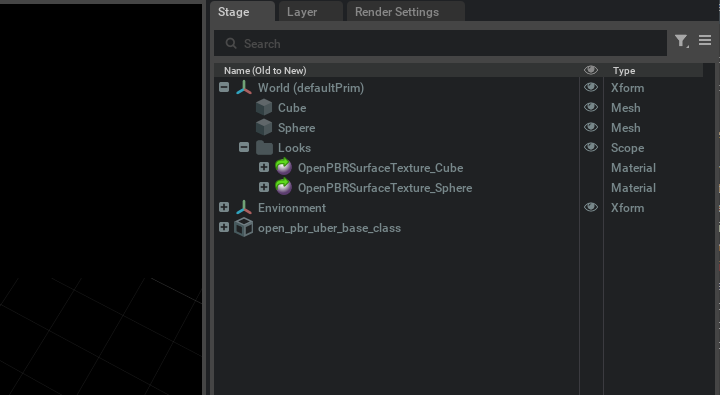Image resolution: width=720 pixels, height=395 pixels.
Task: Click the Environment Xform axis icon
Action: pos(244,208)
